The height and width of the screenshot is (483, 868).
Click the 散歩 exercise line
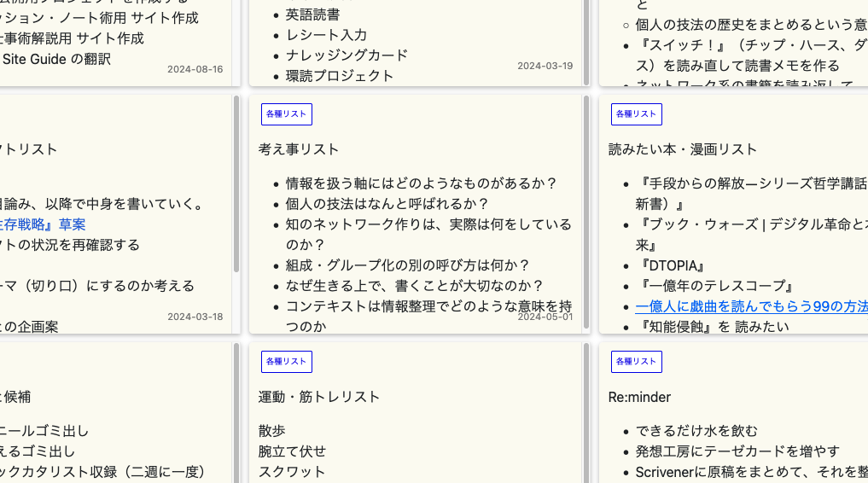point(271,431)
